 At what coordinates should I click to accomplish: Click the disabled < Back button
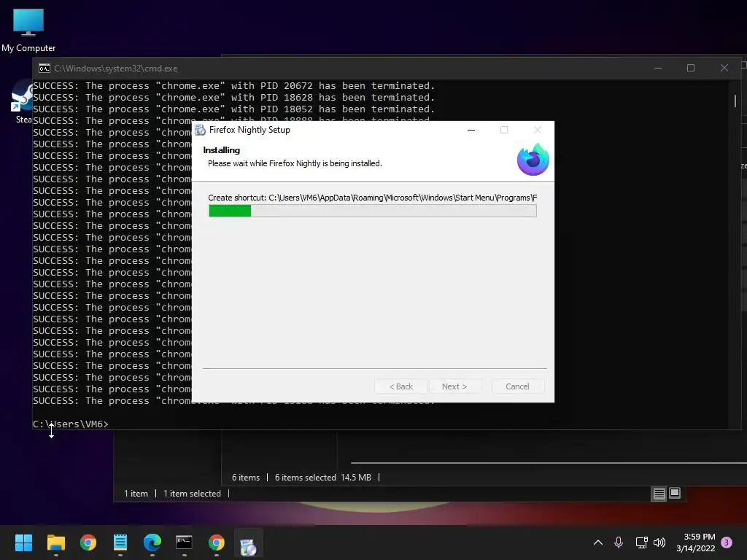(x=400, y=386)
